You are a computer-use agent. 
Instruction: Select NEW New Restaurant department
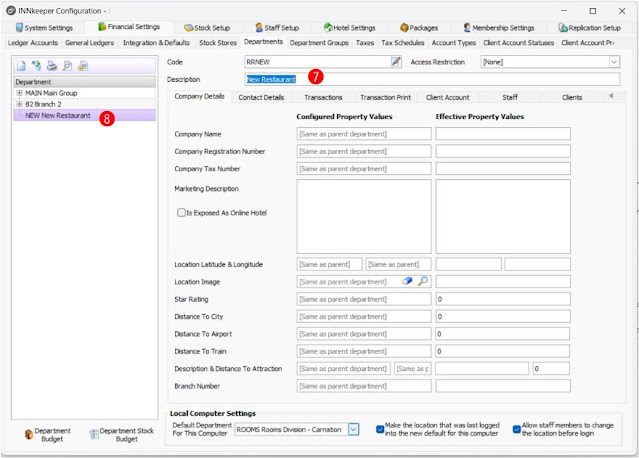click(84, 115)
